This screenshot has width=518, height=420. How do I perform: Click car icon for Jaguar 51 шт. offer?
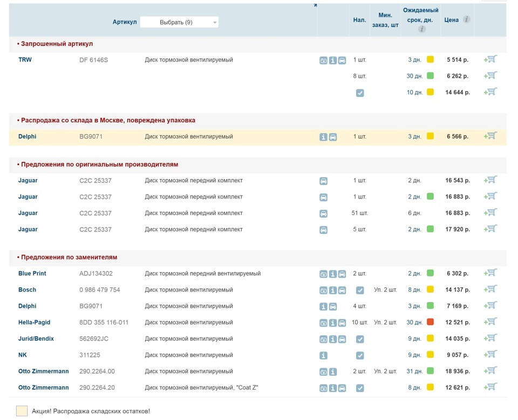[323, 214]
